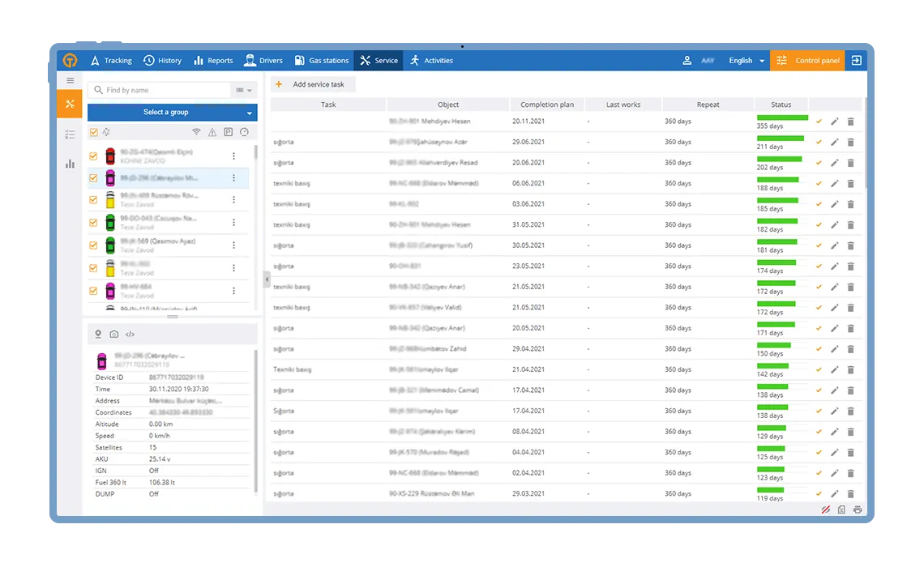The image size is (924, 567).
Task: Open the Control panel button
Action: click(807, 61)
